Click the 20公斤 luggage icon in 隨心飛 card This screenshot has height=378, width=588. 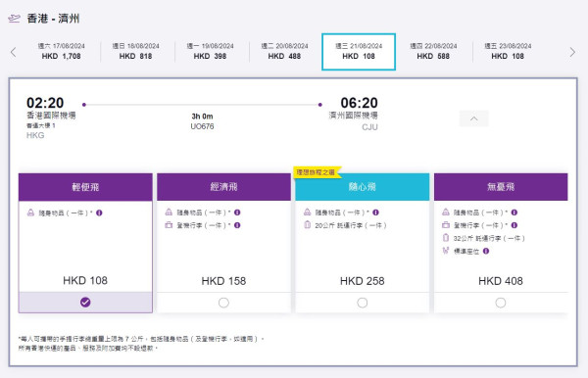(x=307, y=225)
